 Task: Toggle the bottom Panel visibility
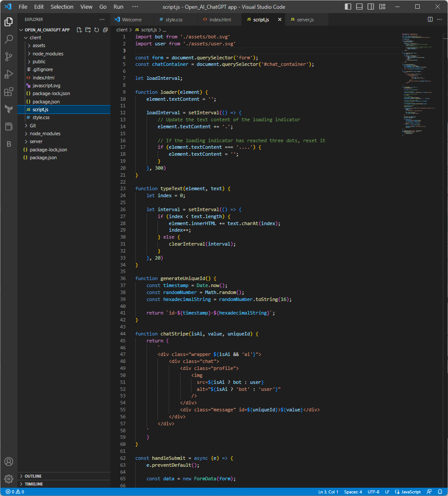[x=359, y=7]
